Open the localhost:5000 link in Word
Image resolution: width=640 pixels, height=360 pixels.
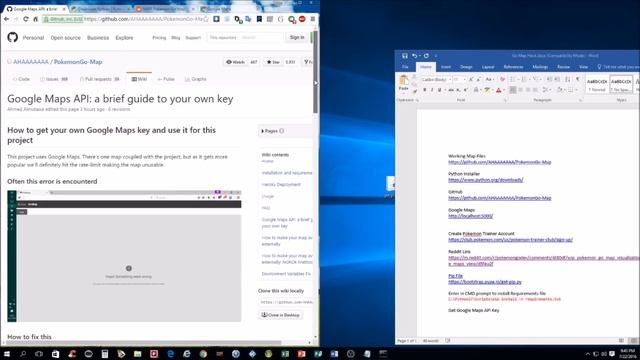point(471,216)
